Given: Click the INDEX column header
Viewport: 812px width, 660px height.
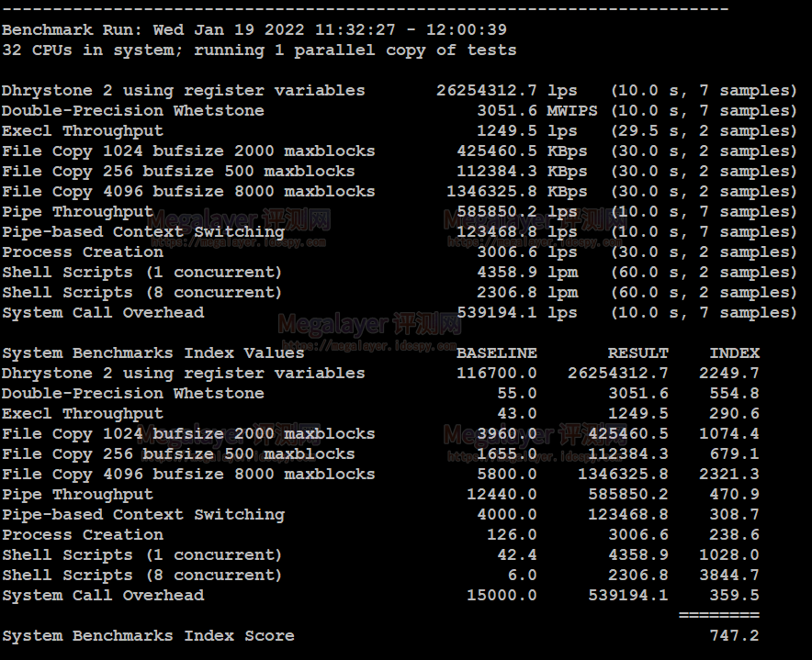Looking at the screenshot, I should [734, 353].
